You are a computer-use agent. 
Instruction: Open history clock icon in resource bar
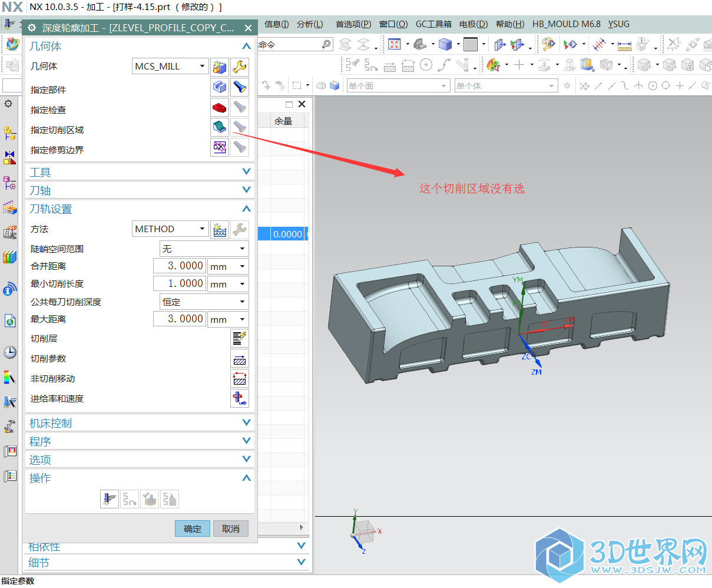point(10,352)
